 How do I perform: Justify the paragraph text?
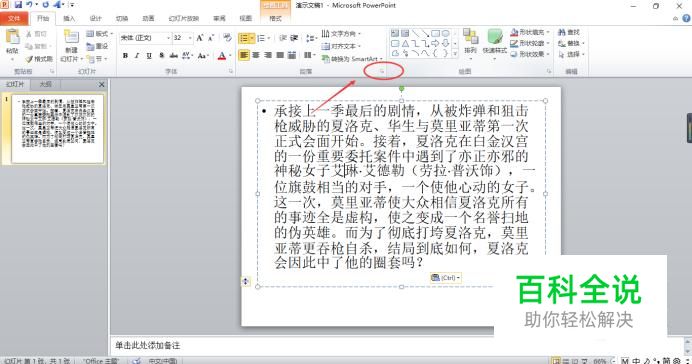(x=279, y=55)
